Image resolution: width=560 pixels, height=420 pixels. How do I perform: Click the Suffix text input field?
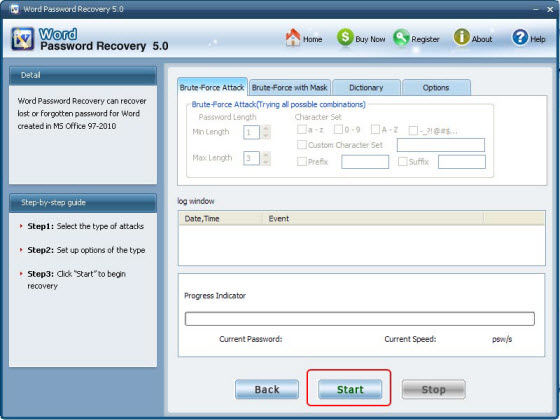click(x=462, y=162)
